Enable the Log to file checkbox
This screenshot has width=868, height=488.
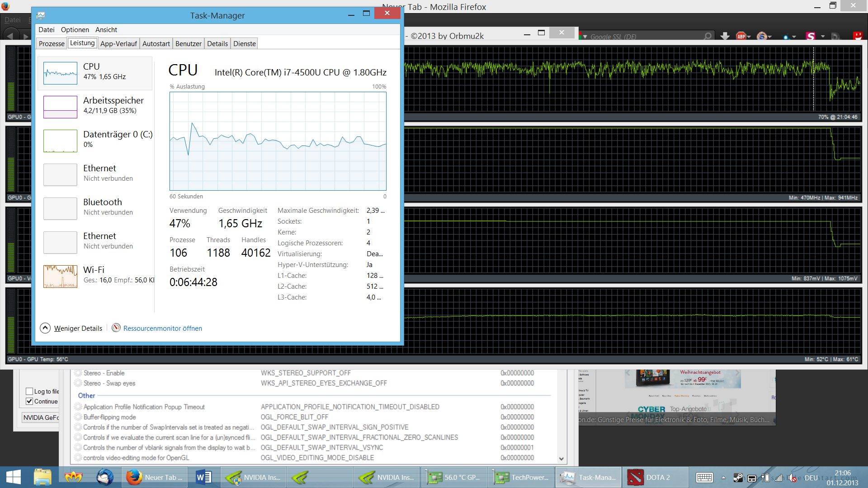pyautogui.click(x=29, y=391)
